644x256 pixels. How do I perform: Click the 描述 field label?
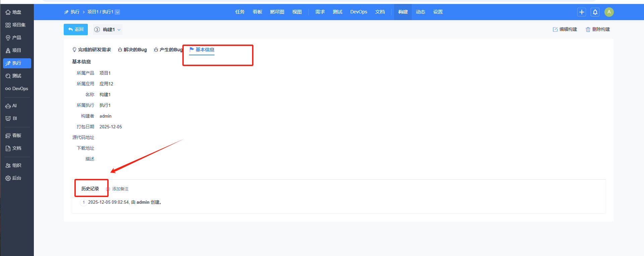tap(90, 159)
